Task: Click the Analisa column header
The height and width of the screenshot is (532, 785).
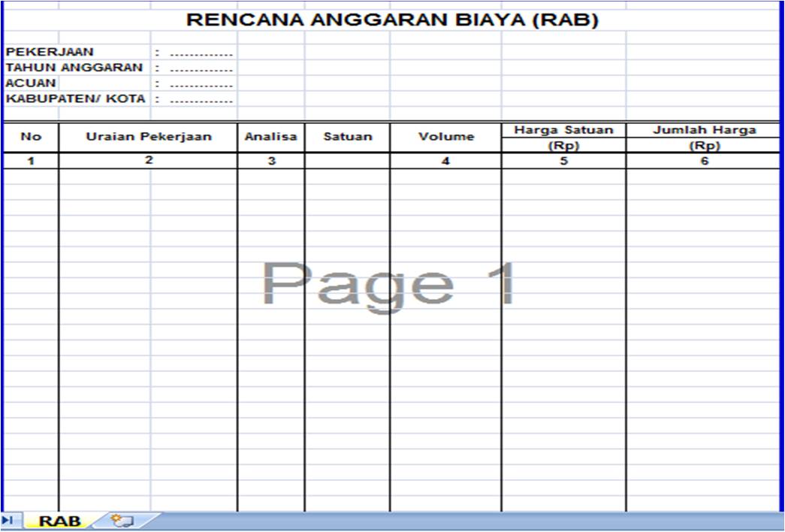Action: tap(270, 137)
